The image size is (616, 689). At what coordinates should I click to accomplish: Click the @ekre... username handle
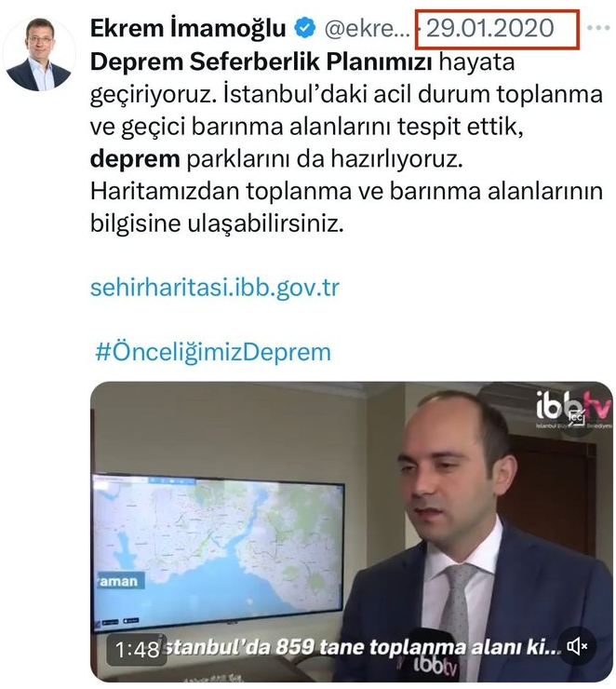click(367, 29)
